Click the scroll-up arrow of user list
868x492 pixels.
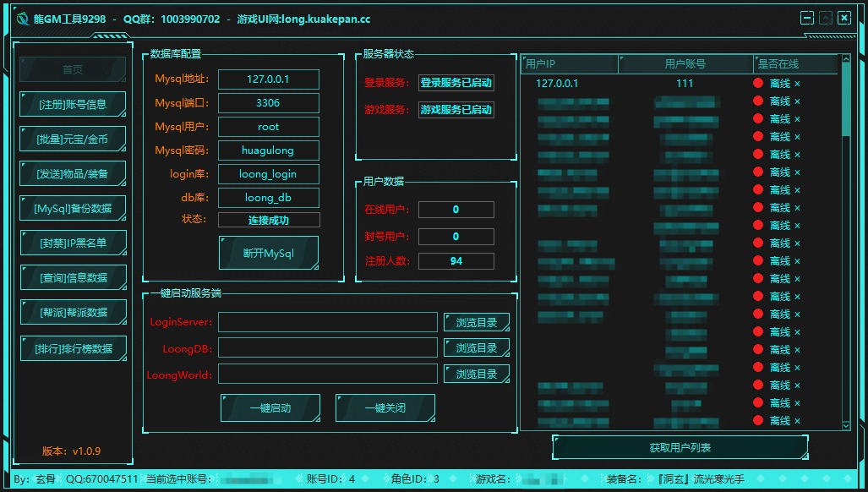(846, 60)
